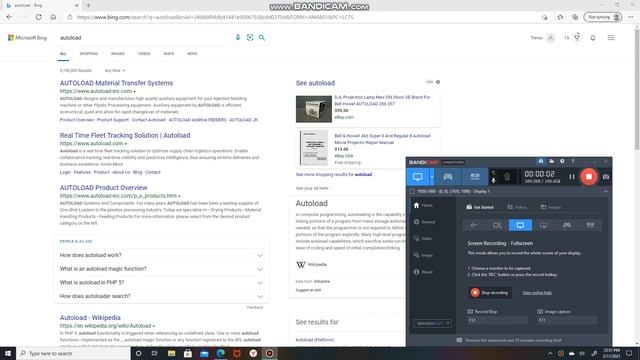Take a screenshot with Bandicam camera icon
Image resolution: width=640 pixels, height=360 pixels.
tap(606, 177)
